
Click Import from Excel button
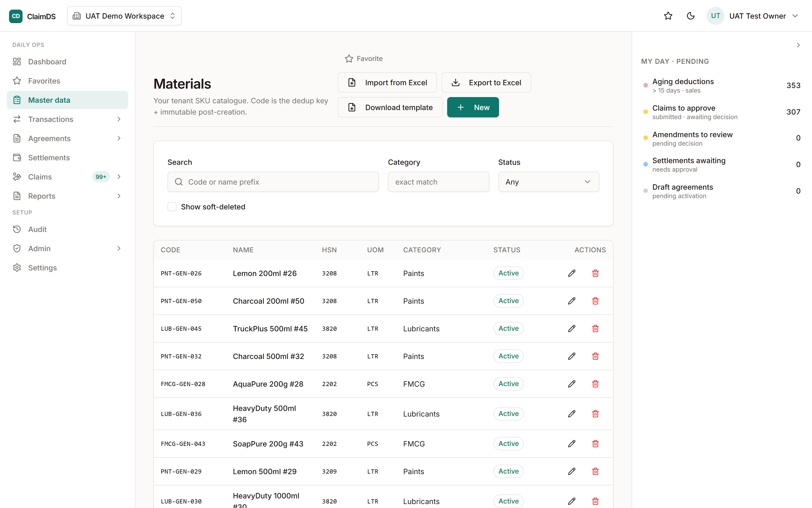point(387,83)
